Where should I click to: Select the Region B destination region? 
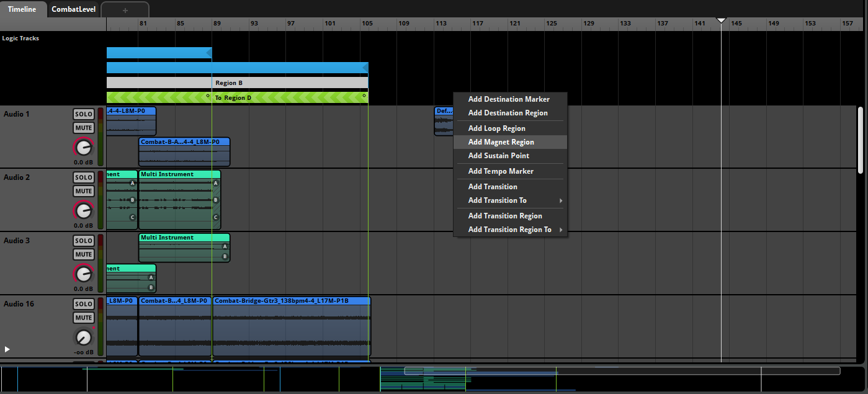pos(238,83)
